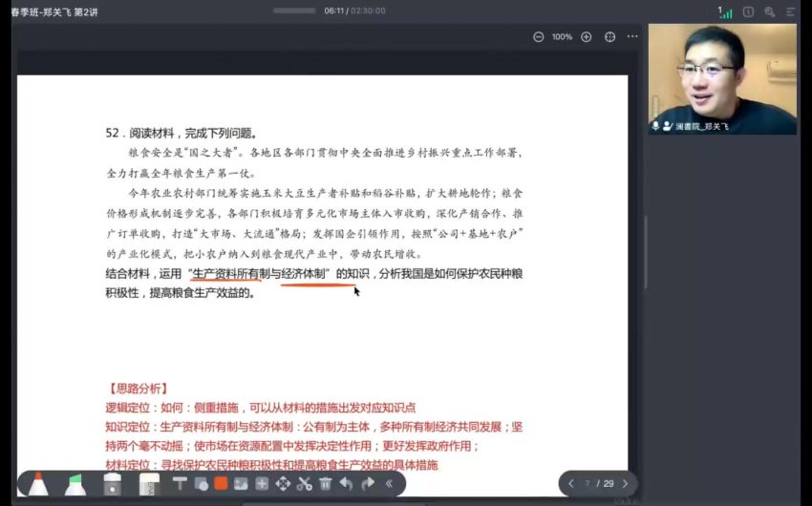The image size is (812, 506).
Task: Open the orange color swatch
Action: click(221, 483)
